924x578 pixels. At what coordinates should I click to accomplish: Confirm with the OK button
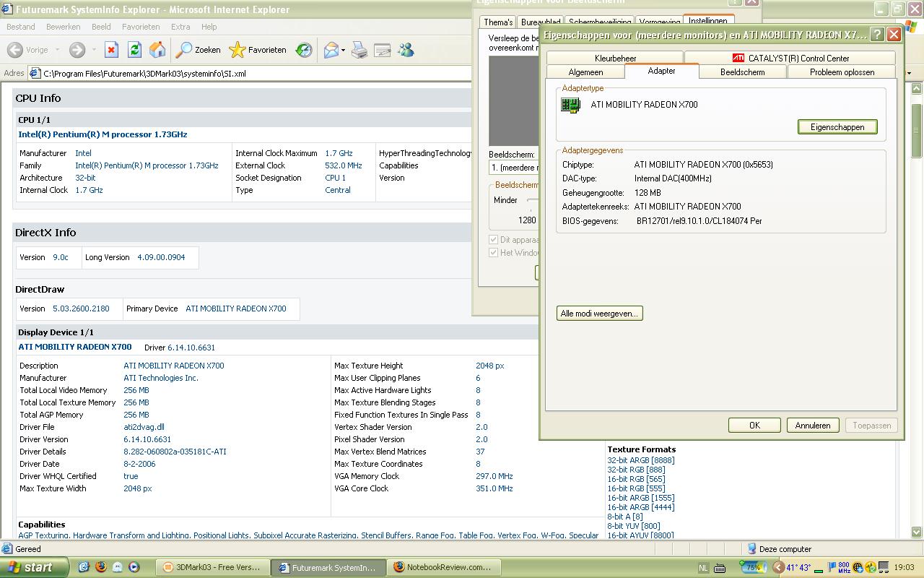coord(754,426)
